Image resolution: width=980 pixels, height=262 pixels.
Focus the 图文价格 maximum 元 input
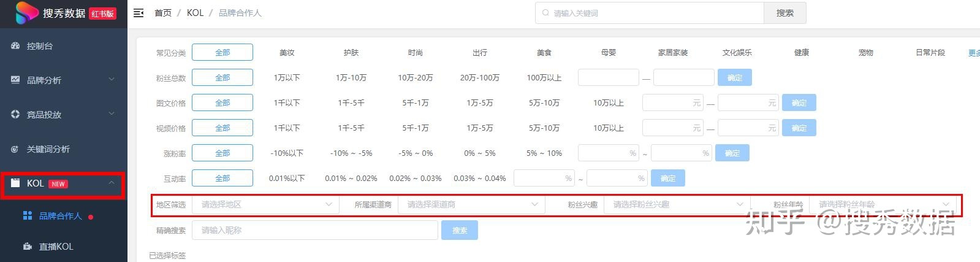(748, 102)
